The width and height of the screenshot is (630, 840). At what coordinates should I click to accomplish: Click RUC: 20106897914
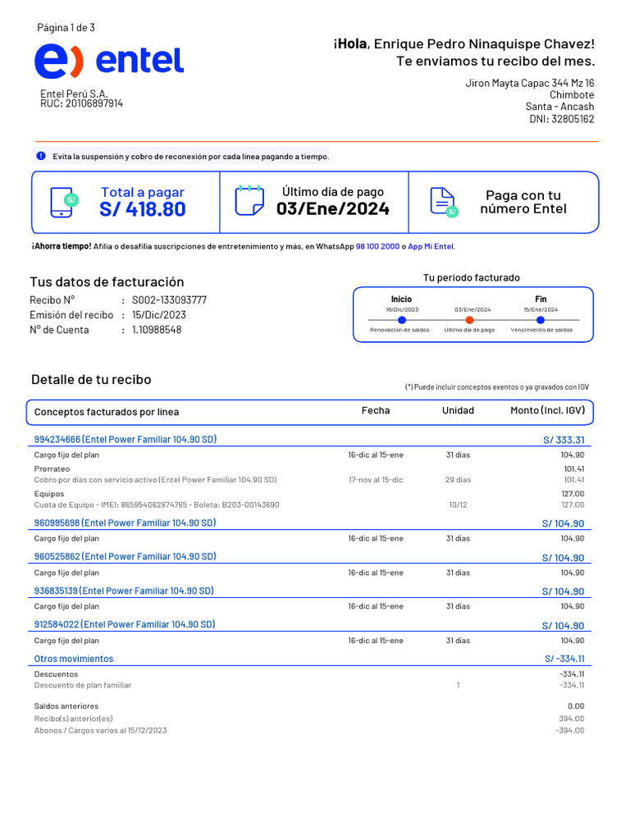click(81, 103)
